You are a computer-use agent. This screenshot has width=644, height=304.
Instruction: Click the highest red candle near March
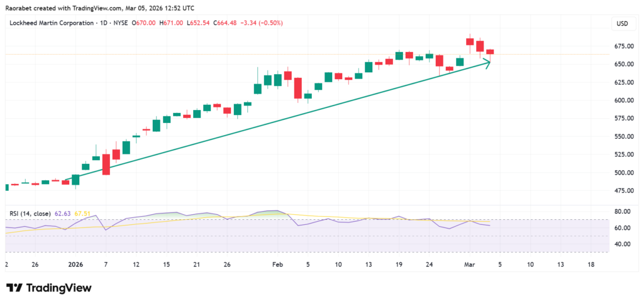click(469, 41)
